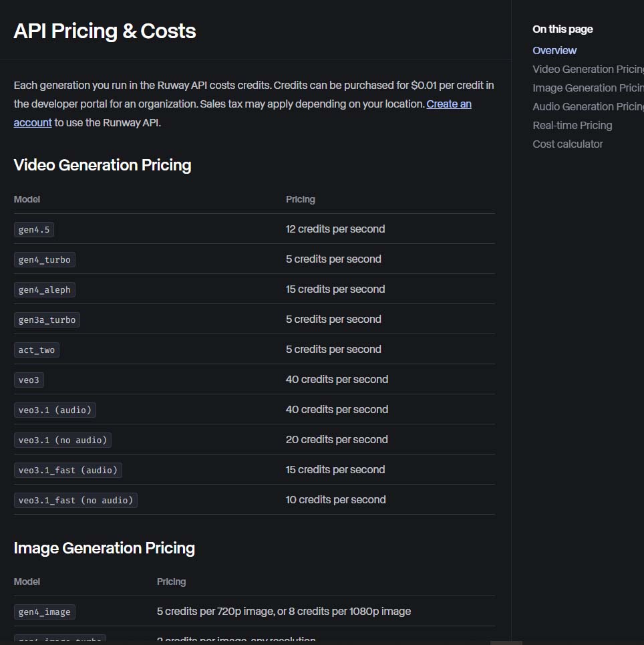This screenshot has height=645, width=644.
Task: Open the Cost calculator sidebar link
Action: click(x=568, y=144)
